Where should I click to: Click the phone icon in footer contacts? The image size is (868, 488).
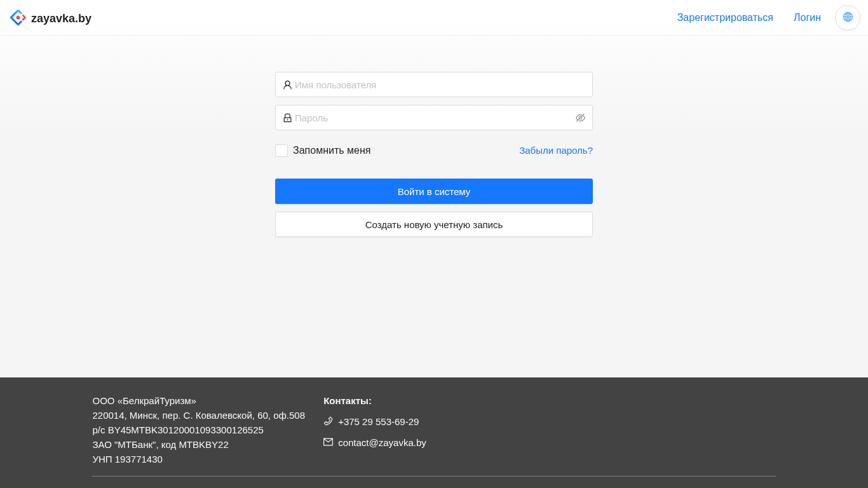328,421
